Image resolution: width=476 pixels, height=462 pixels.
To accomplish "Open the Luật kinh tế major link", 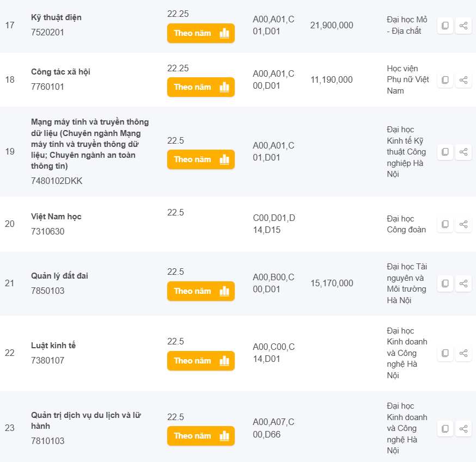I will point(53,346).
